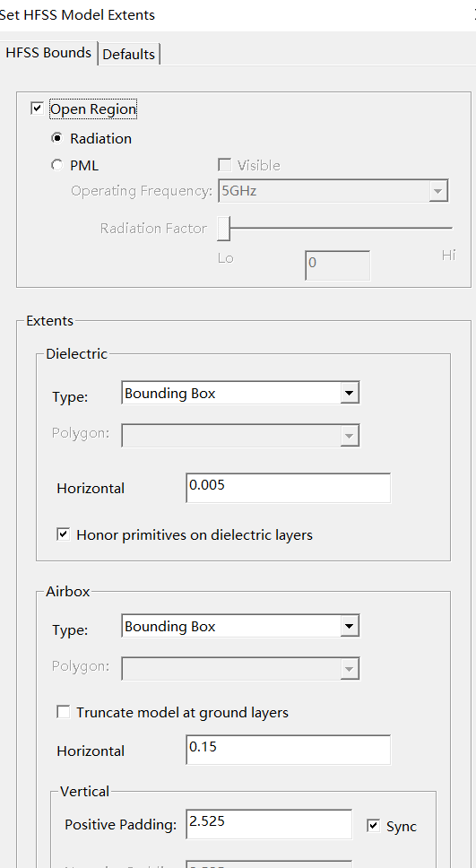The height and width of the screenshot is (868, 476).
Task: Expand the Airbox Type Bounding Box dropdown
Action: (241, 626)
